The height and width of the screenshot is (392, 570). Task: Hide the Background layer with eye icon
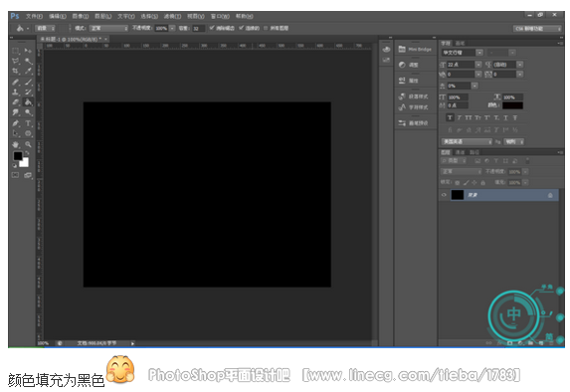pos(444,195)
